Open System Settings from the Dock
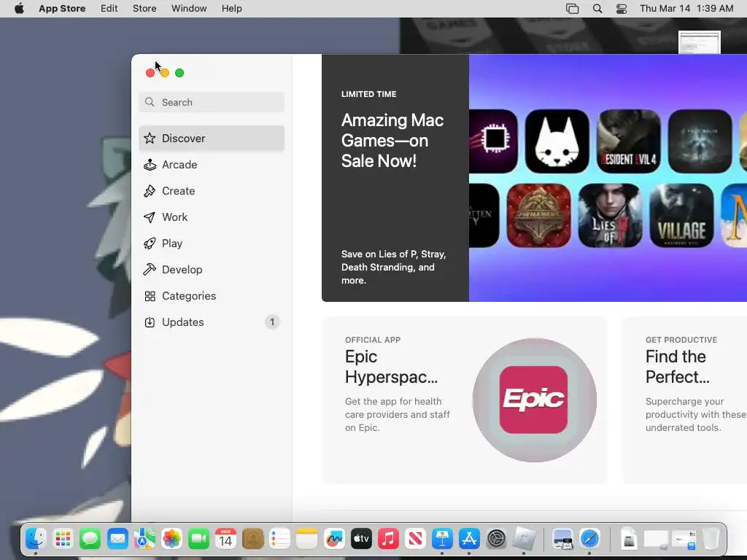The height and width of the screenshot is (560, 747). 496,539
